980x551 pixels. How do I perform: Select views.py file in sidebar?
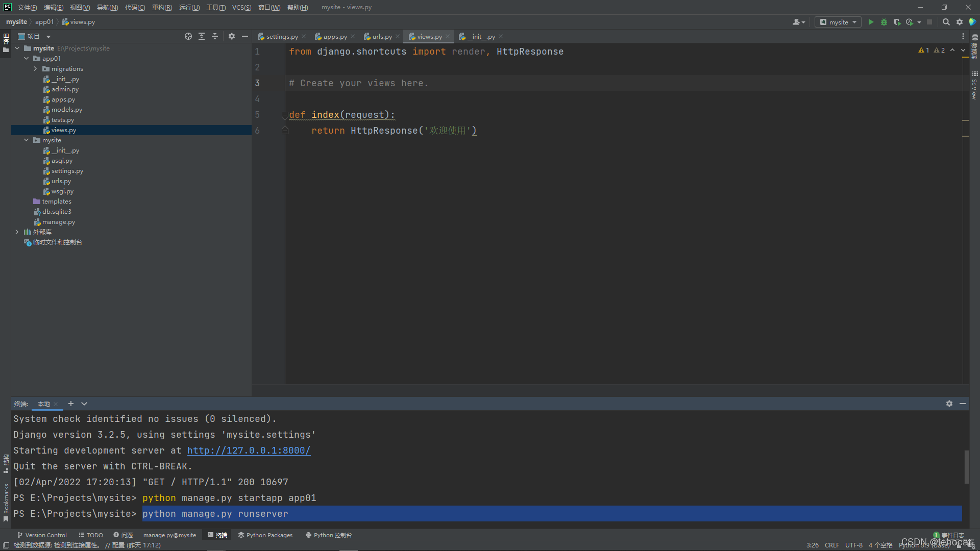[x=63, y=130]
